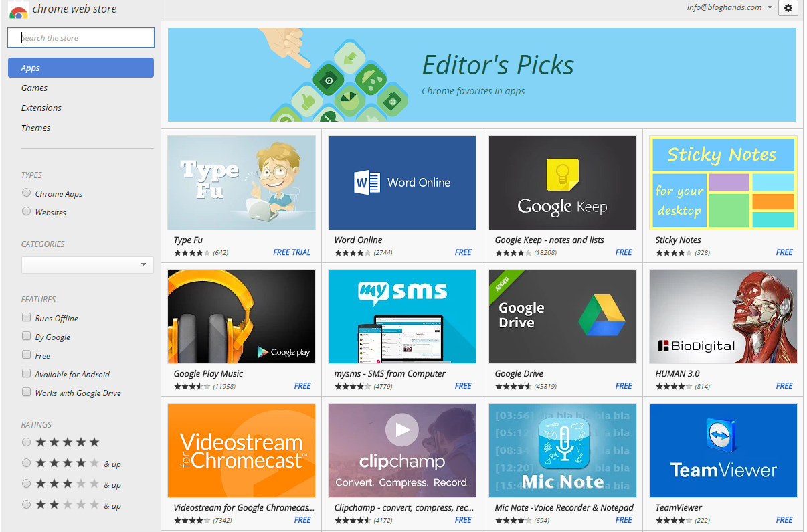Check the Available for Android filter

(27, 373)
